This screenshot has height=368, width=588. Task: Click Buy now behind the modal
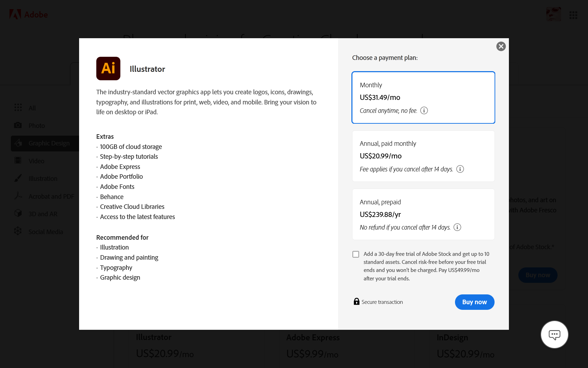(538, 275)
